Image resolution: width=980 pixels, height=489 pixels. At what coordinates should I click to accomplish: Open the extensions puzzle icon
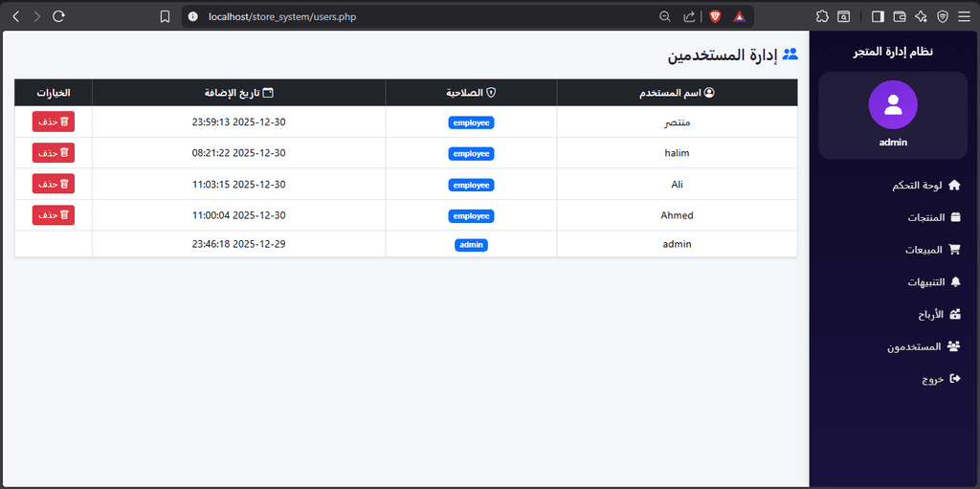click(822, 17)
